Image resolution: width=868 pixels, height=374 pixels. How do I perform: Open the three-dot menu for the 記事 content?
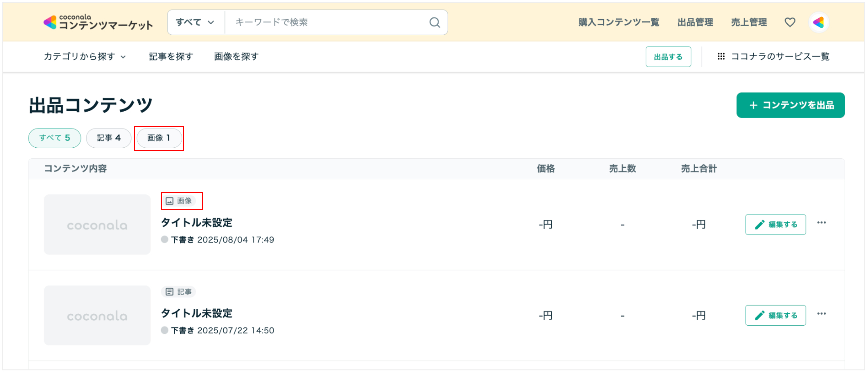822,313
